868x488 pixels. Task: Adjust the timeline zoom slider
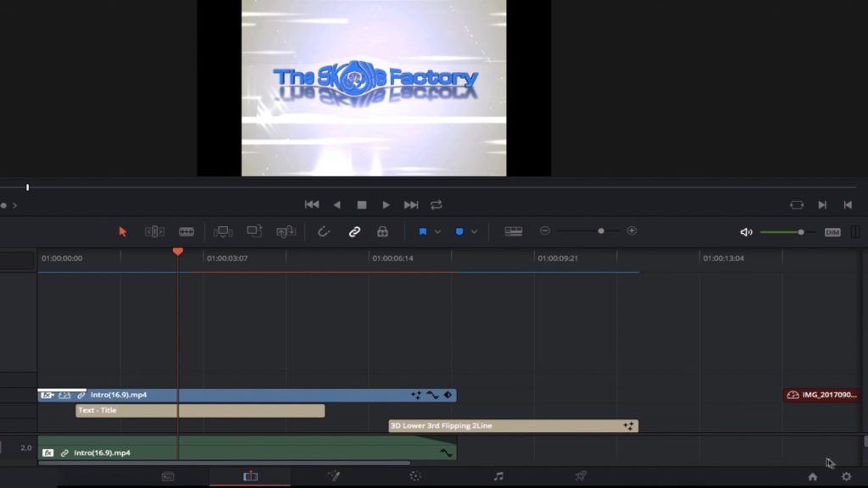tap(601, 230)
